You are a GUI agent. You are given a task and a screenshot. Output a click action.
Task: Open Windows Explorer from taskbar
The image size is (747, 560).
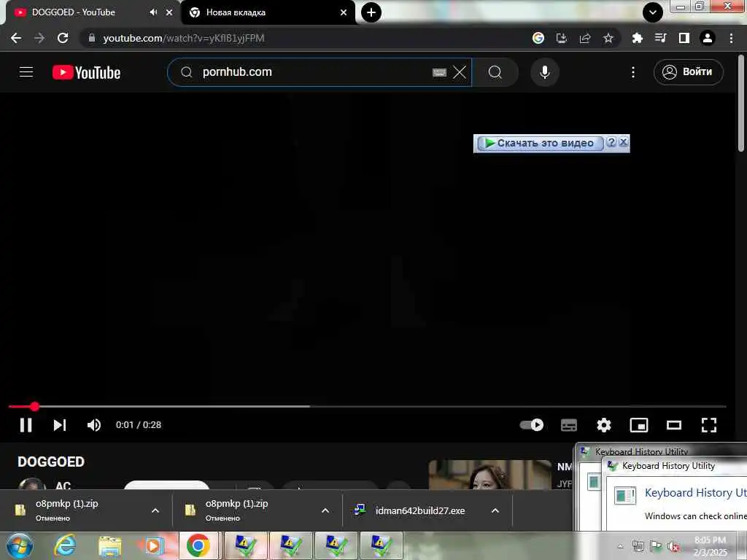[110, 547]
